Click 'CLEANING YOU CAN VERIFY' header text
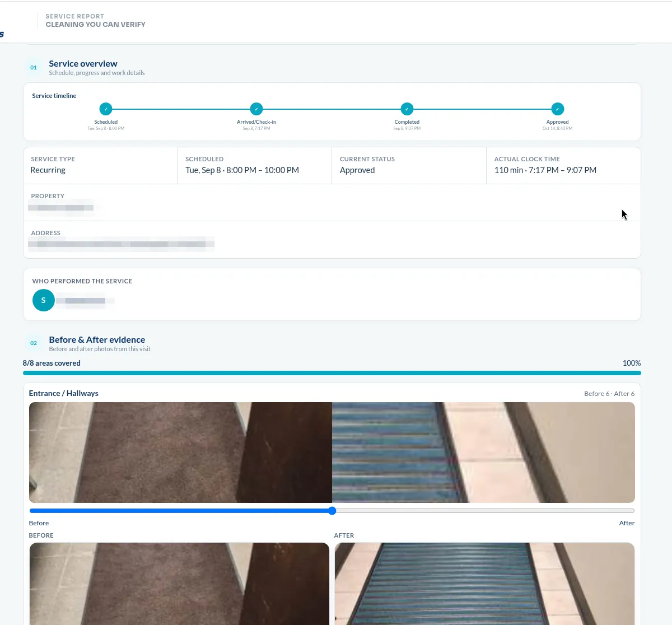Screen dimensions: 672x625 96,25
